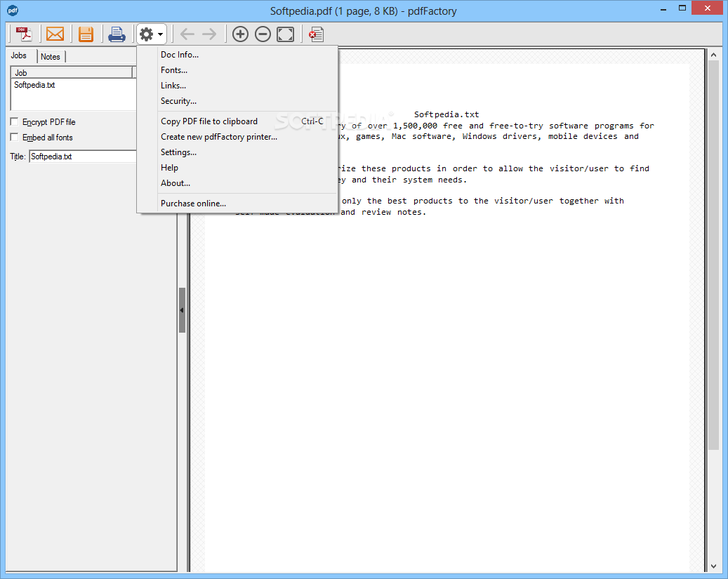The width and height of the screenshot is (728, 579).
Task: Zoom in with the plus magnifier icon
Action: (x=240, y=34)
